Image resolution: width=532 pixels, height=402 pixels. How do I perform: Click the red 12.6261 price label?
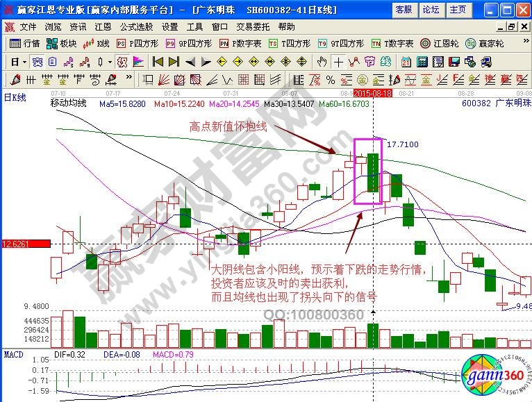25,244
